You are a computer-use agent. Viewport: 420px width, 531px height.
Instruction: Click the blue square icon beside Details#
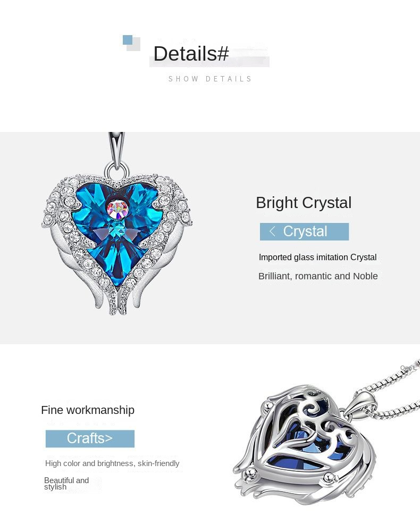click(x=128, y=40)
